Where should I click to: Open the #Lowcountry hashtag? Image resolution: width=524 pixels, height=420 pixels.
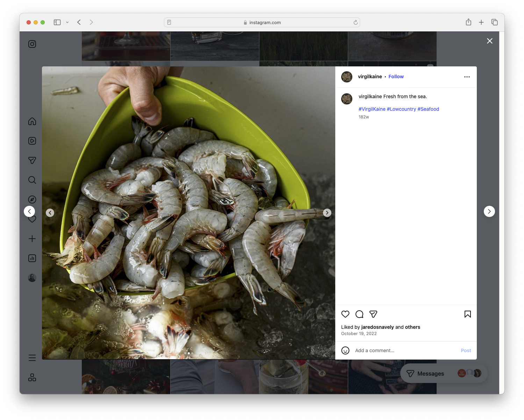click(401, 109)
